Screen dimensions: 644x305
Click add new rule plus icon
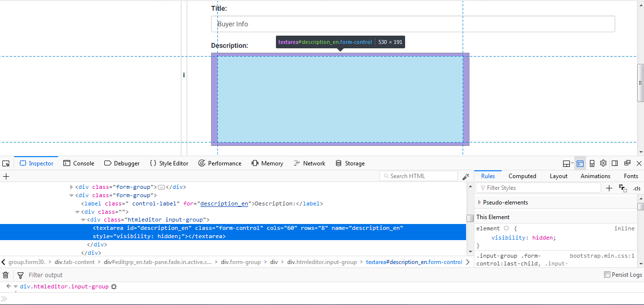609,188
